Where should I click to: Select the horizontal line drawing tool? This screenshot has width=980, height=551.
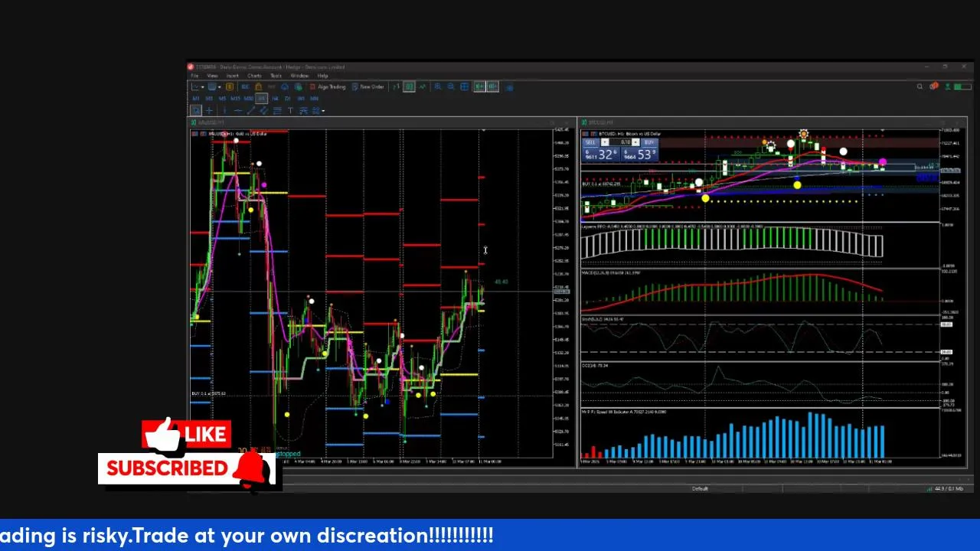(x=238, y=110)
